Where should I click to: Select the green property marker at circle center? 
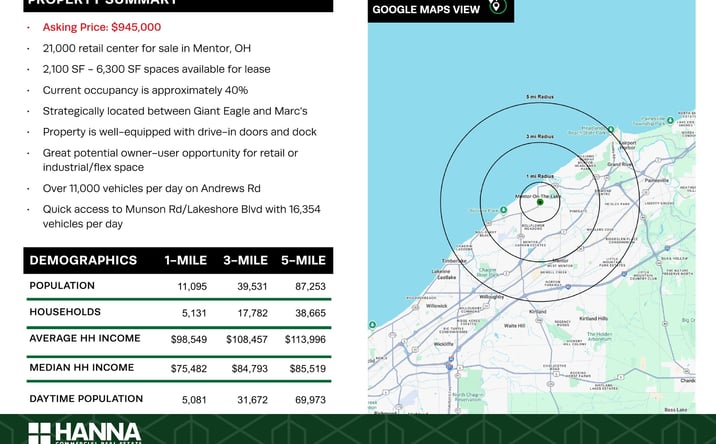pyautogui.click(x=540, y=202)
